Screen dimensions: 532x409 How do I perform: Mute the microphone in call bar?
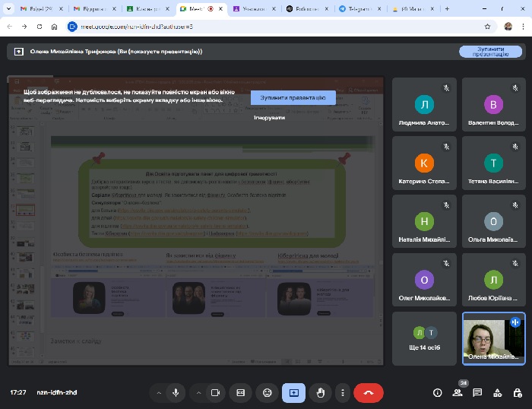pyautogui.click(x=176, y=392)
